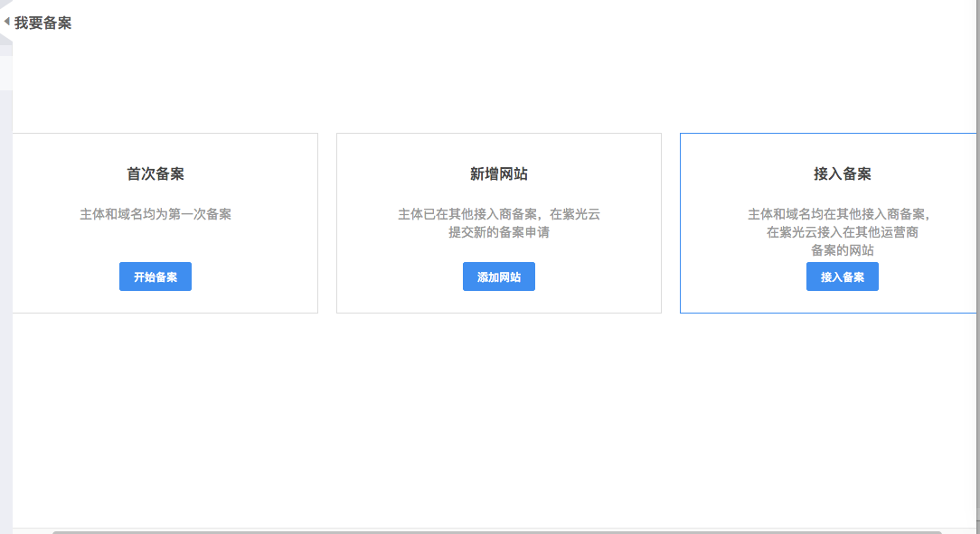980x534 pixels.
Task: Select the 首次备案 card heading
Action: point(155,174)
